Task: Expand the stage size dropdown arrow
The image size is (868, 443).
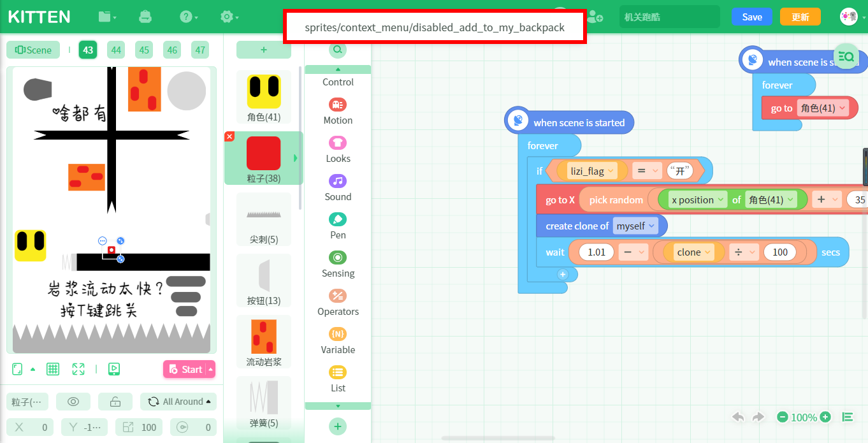Action: pyautogui.click(x=33, y=369)
